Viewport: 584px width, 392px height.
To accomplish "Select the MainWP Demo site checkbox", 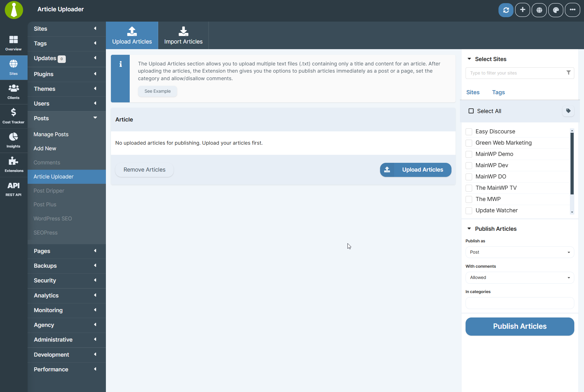I will 469,154.
